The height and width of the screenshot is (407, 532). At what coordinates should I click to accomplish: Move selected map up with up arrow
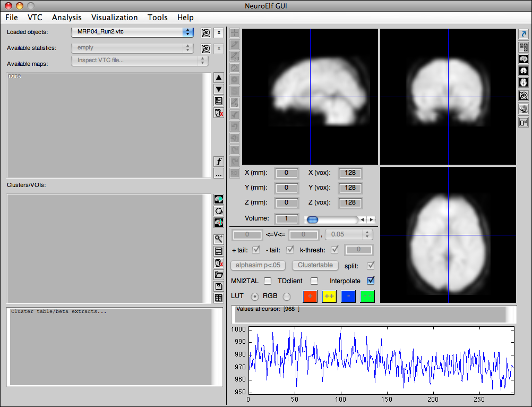point(218,78)
